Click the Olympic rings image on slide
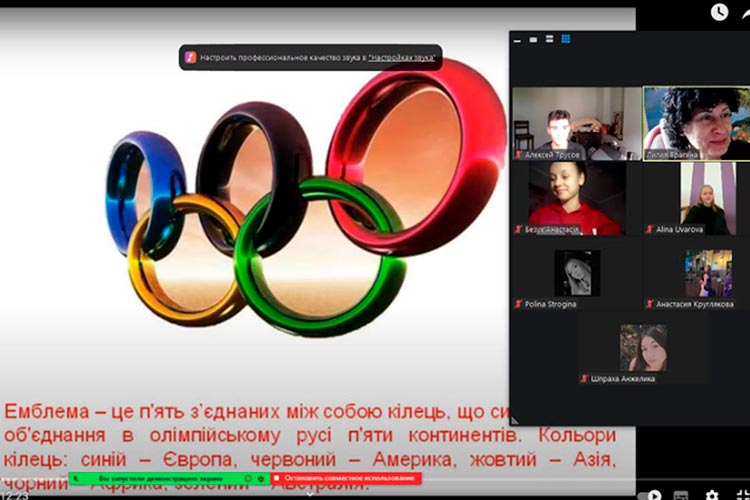750x500 pixels. point(306,199)
